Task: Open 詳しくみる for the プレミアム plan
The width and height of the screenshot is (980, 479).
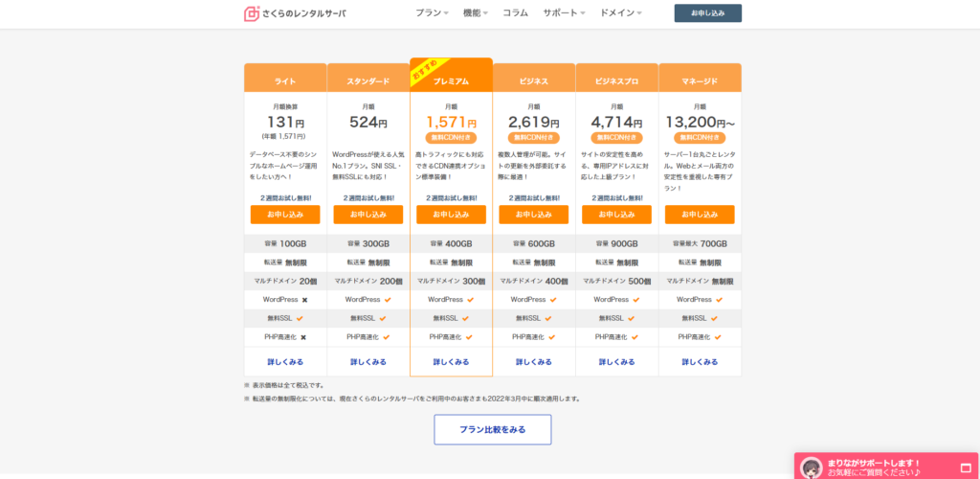Action: (x=452, y=362)
